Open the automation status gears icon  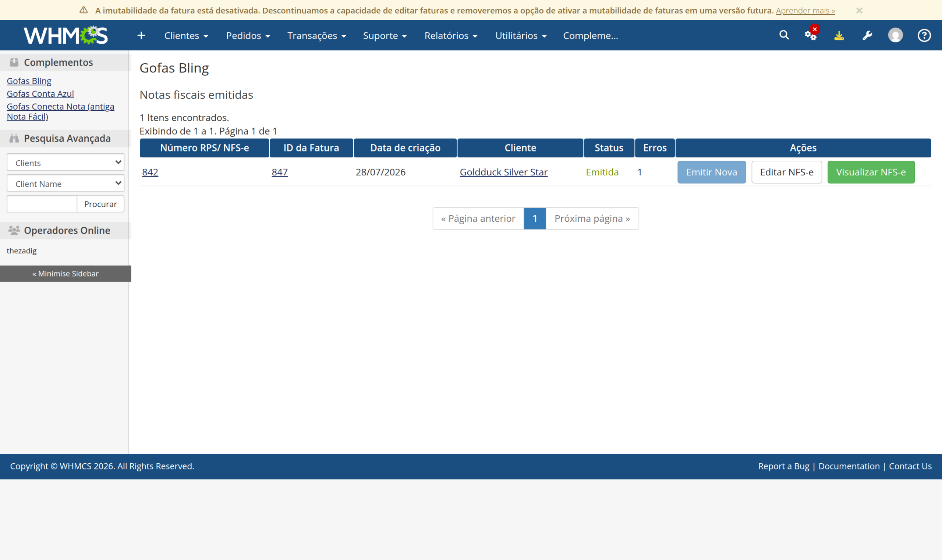coord(811,35)
